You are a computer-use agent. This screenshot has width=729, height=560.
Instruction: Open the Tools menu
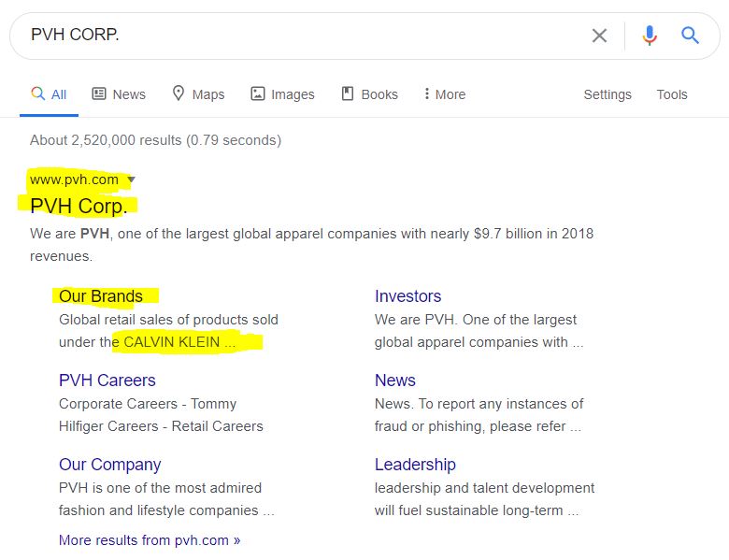[672, 94]
